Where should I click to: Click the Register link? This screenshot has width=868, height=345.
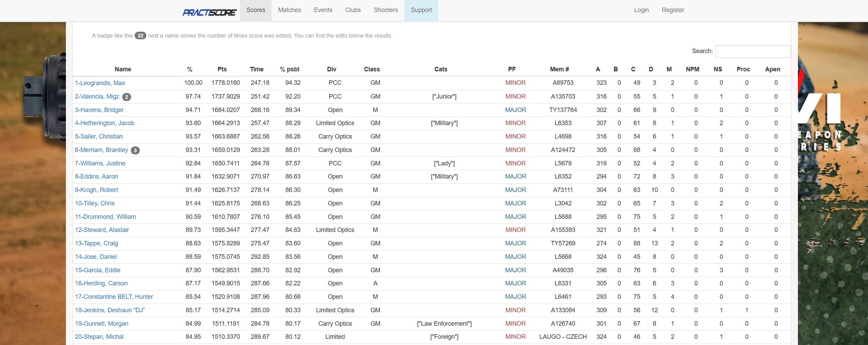(x=673, y=10)
